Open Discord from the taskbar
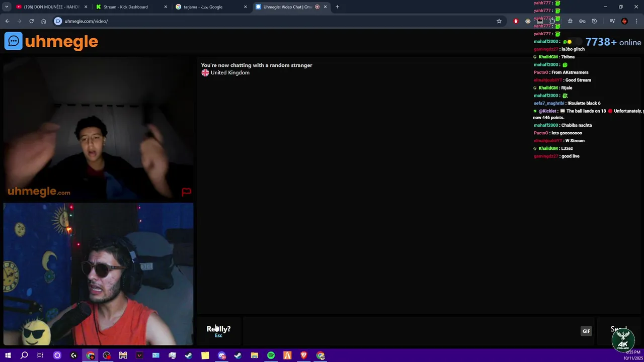 click(222, 355)
